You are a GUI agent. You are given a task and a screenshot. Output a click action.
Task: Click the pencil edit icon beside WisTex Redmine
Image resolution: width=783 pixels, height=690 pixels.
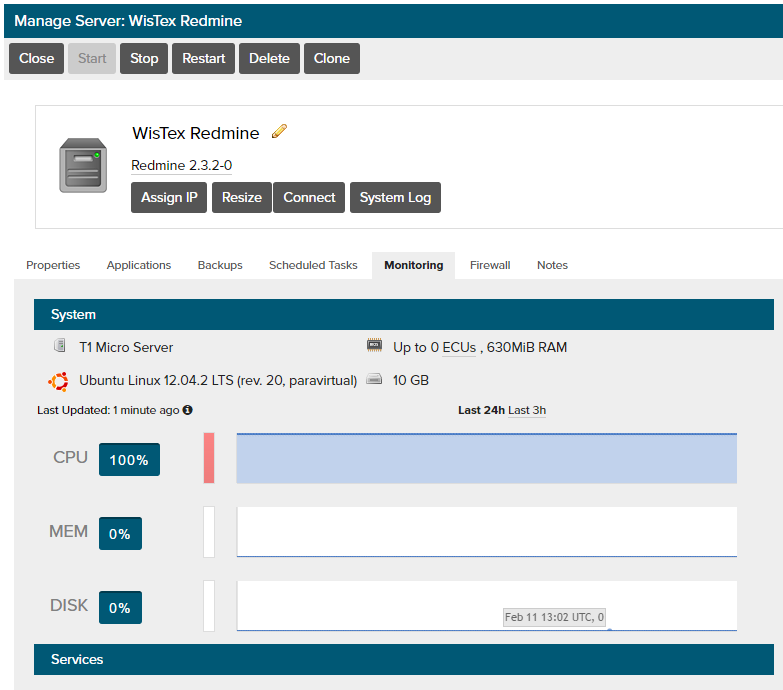click(x=279, y=131)
